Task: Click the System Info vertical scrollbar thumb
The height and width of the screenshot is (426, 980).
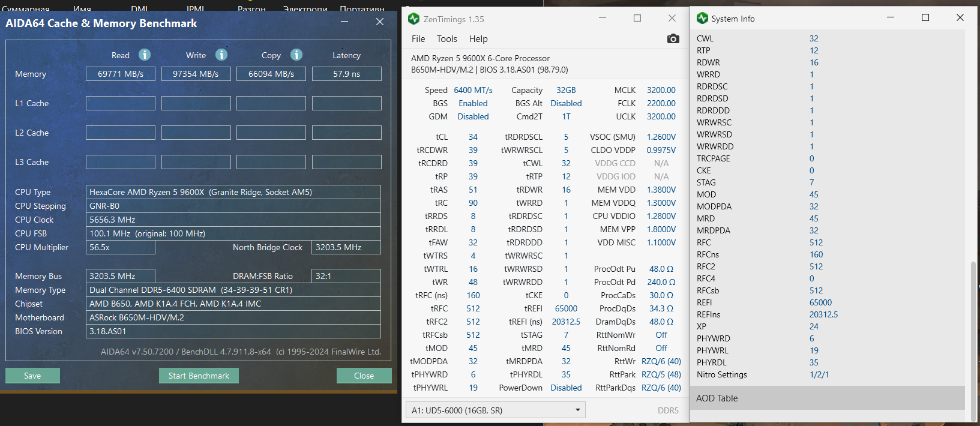Action: (x=973, y=341)
